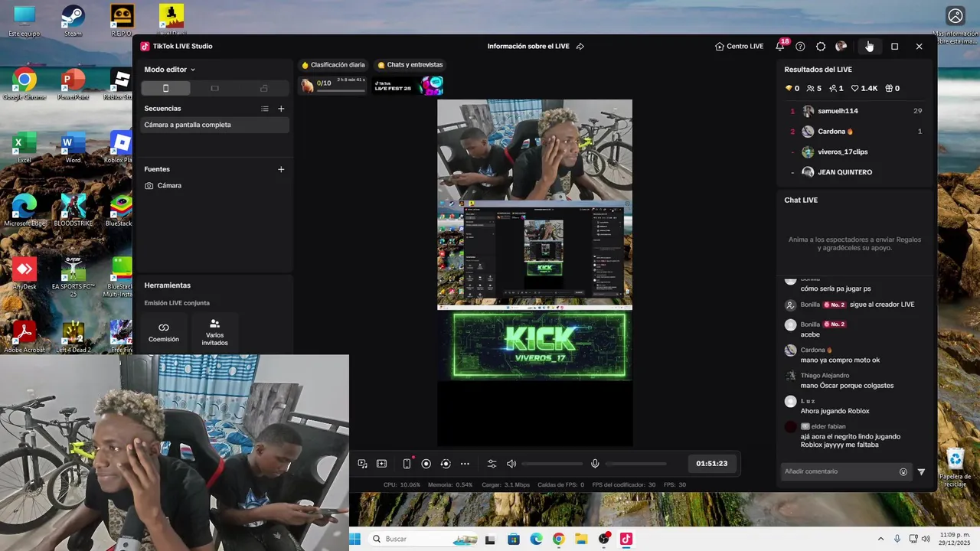Viewport: 980px width, 551px height.
Task: Switch to portrait phone layout mode
Action: coord(165,89)
